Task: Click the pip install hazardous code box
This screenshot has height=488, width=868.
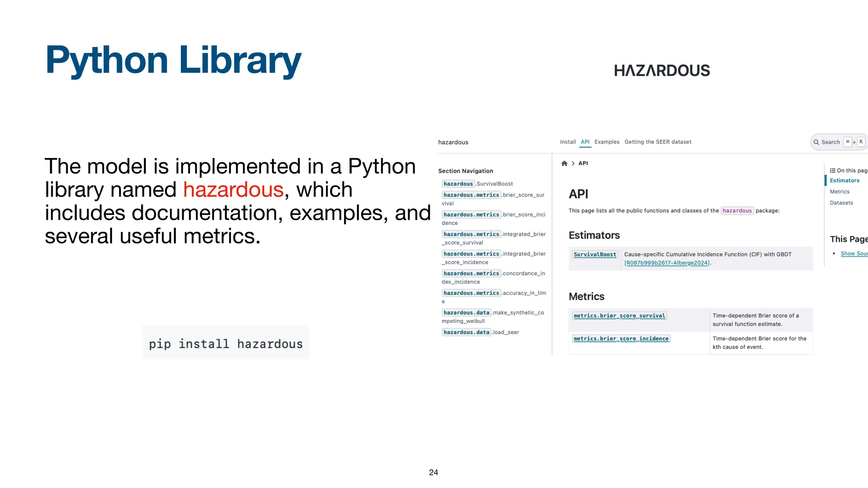Action: (226, 343)
